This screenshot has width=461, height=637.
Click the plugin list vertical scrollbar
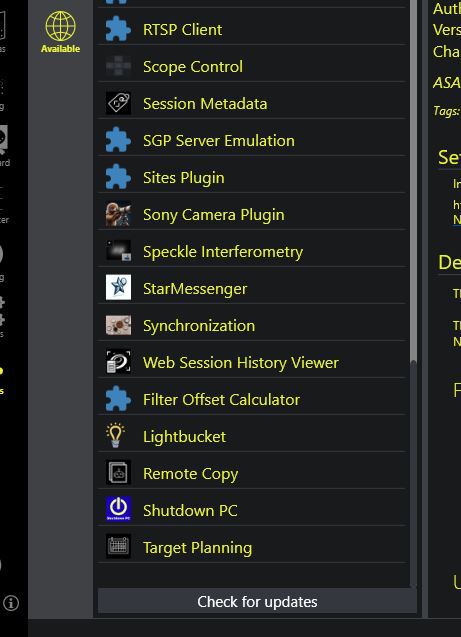413,292
